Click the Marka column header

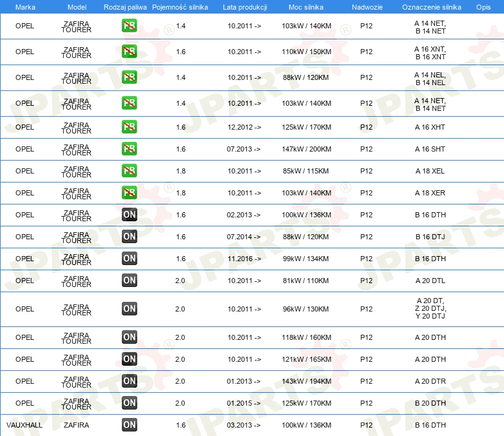tap(25, 7)
